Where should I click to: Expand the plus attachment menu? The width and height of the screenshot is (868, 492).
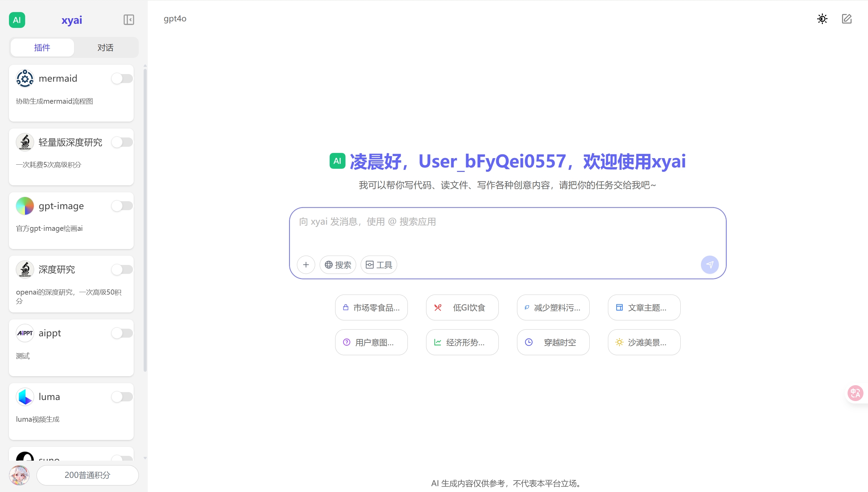[306, 265]
